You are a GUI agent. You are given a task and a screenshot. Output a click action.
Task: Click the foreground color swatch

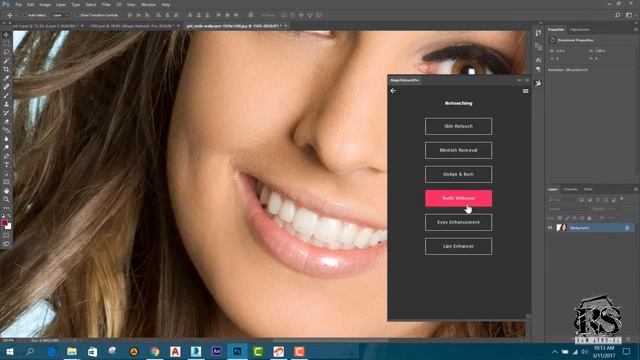[4, 222]
